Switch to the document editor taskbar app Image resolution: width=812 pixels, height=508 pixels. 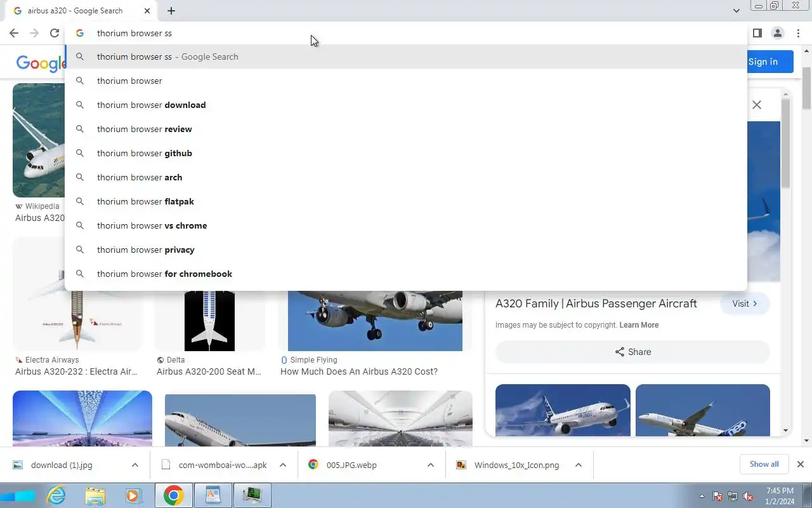(x=213, y=495)
